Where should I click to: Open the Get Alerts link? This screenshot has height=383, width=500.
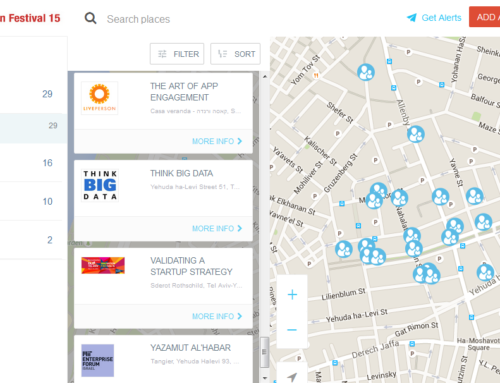tap(441, 18)
